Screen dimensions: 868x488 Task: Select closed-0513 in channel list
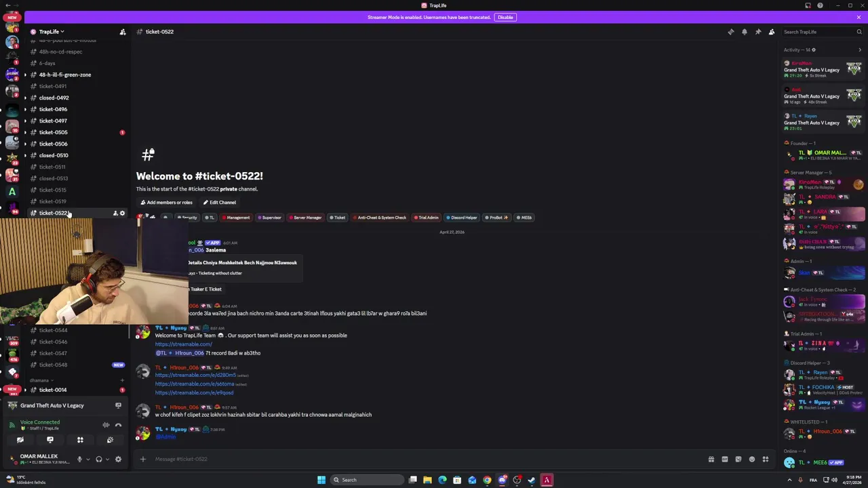coord(54,178)
